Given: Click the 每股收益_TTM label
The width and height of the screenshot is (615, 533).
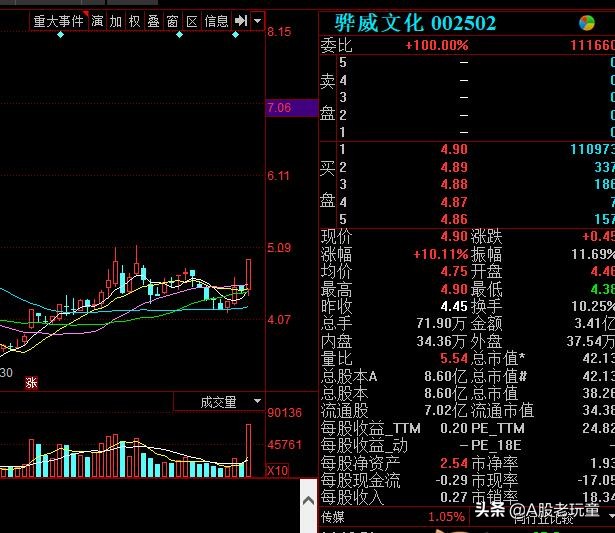Looking at the screenshot, I should tap(371, 428).
